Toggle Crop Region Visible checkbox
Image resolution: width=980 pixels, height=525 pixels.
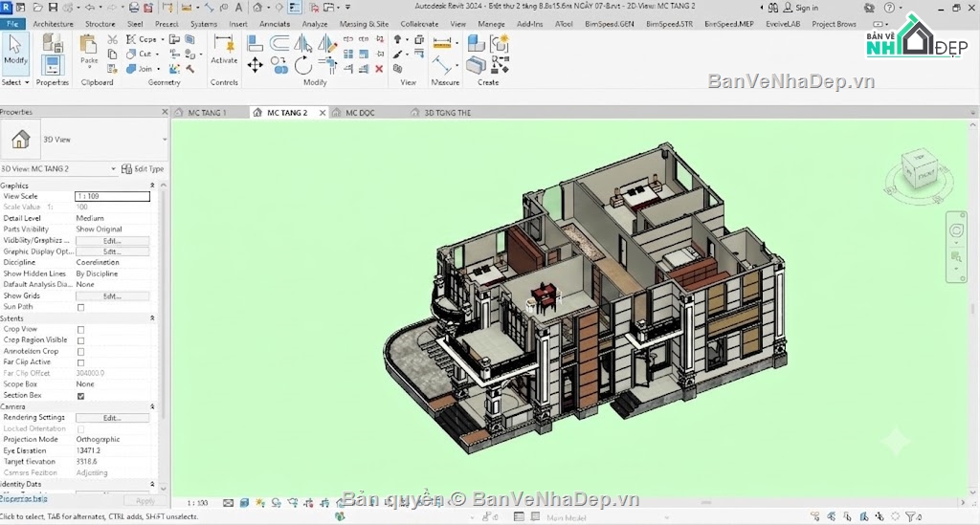80,340
